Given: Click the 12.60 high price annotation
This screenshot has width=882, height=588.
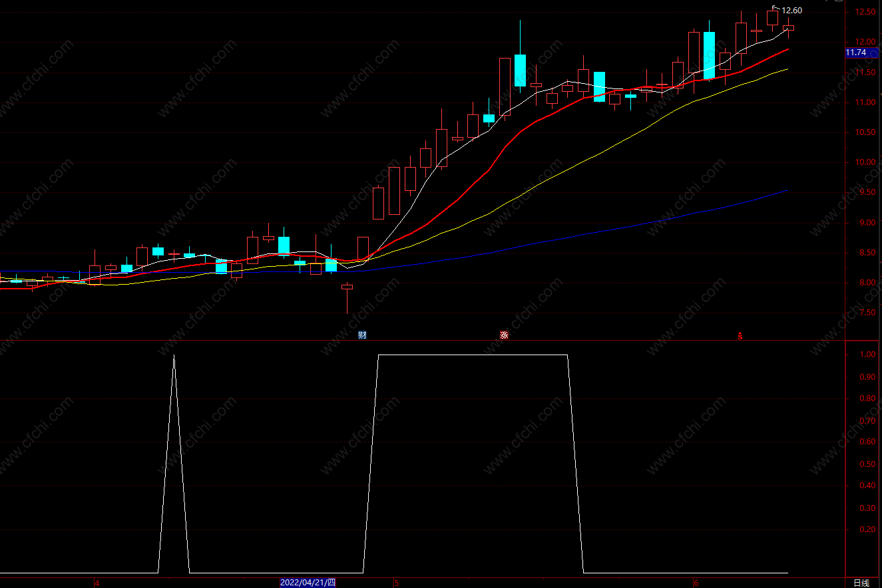Looking at the screenshot, I should [791, 10].
